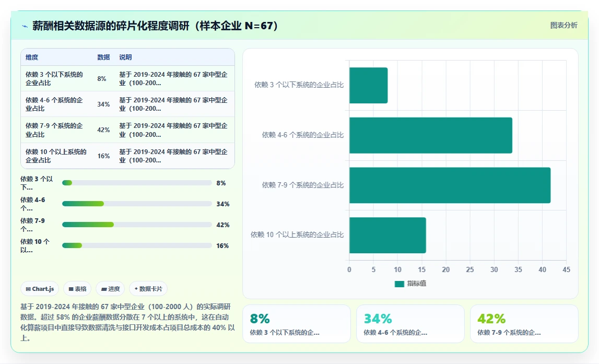Click the 图表分析 label in header

563,25
